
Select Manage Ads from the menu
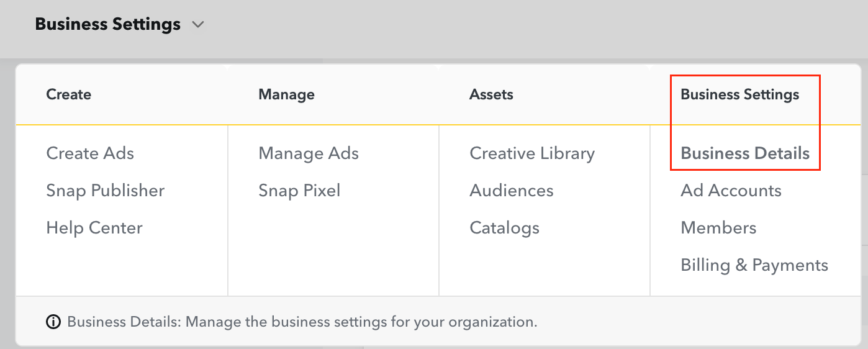(309, 153)
